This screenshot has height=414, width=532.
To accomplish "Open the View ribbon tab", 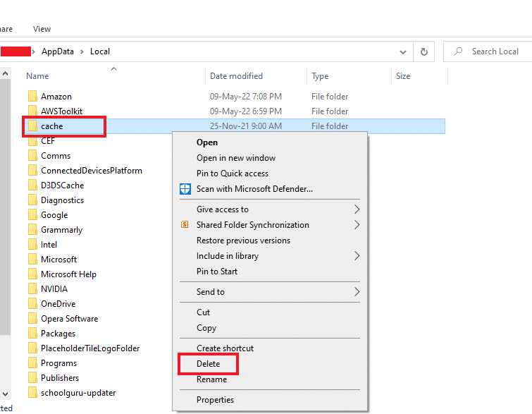I will 42,29.
